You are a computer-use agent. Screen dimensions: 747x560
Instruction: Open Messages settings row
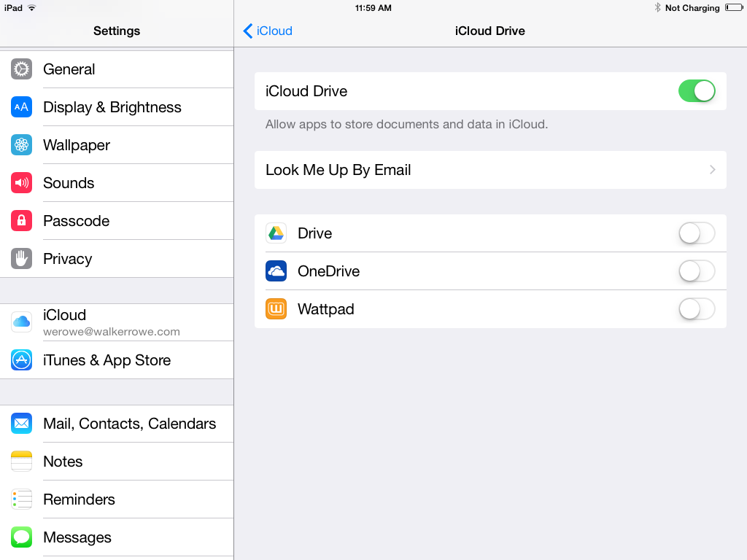pyautogui.click(x=117, y=537)
